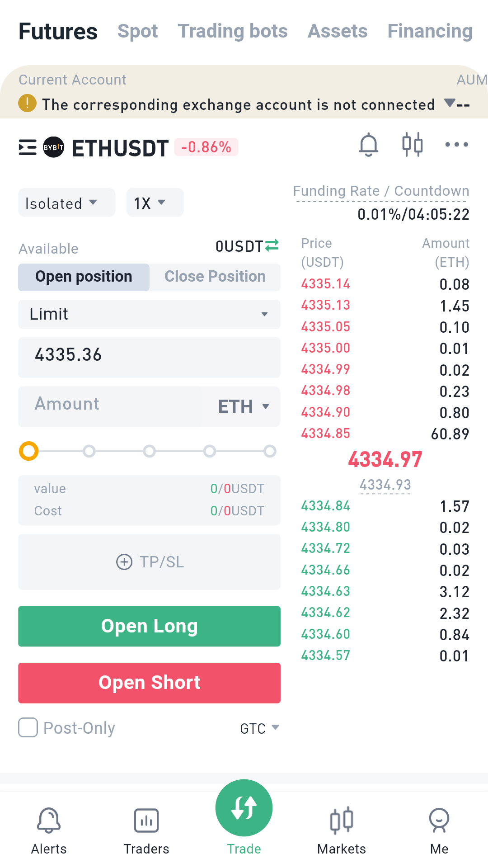Open trading pair list icon beside ETHUSDT
Viewport: 488px width, 868px height.
pyautogui.click(x=28, y=147)
